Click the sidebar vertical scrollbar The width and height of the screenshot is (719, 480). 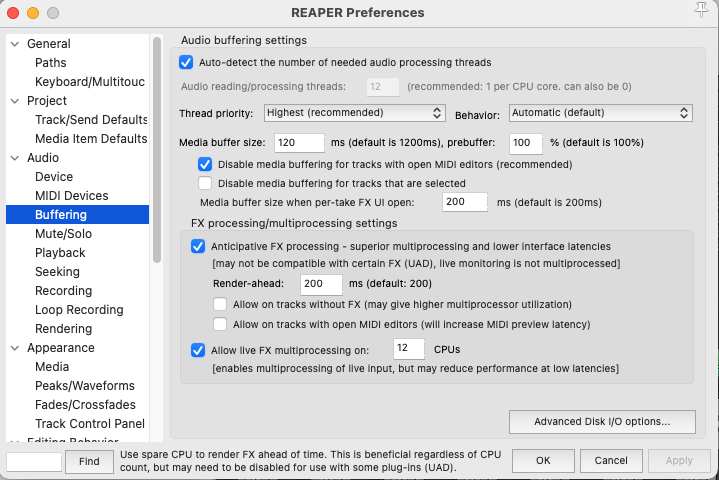click(x=157, y=150)
